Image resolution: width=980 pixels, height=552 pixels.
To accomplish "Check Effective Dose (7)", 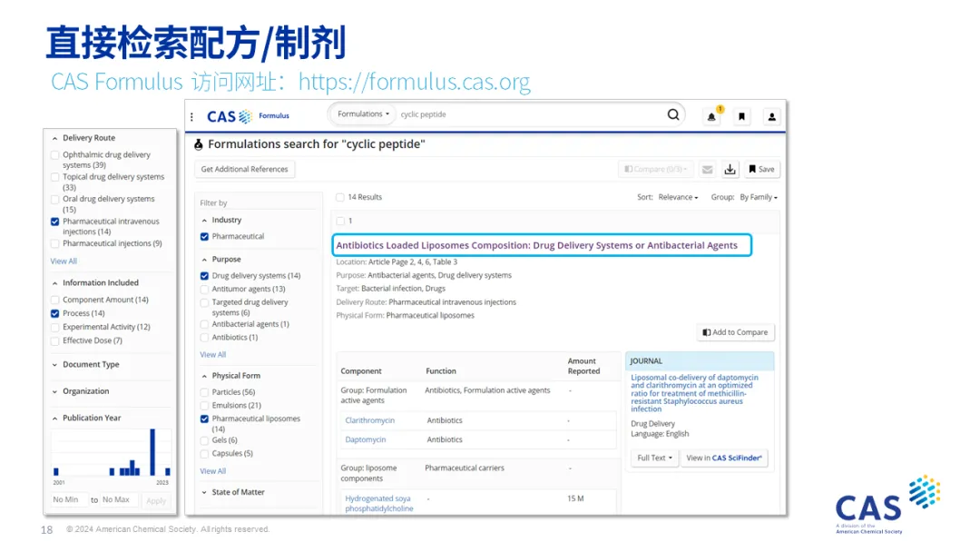I will coord(55,341).
